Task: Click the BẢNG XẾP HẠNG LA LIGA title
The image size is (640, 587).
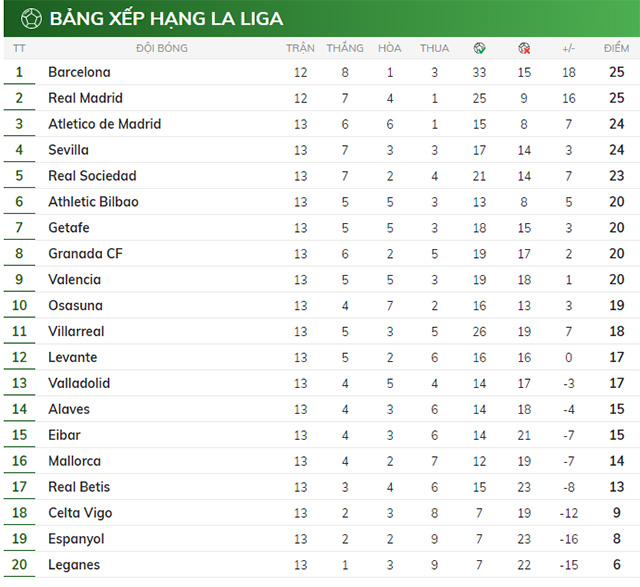Action: [166, 18]
